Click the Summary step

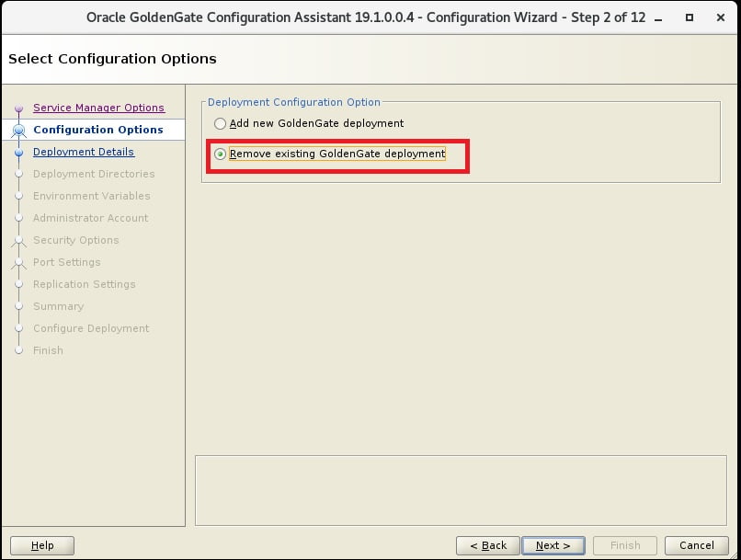tap(58, 306)
